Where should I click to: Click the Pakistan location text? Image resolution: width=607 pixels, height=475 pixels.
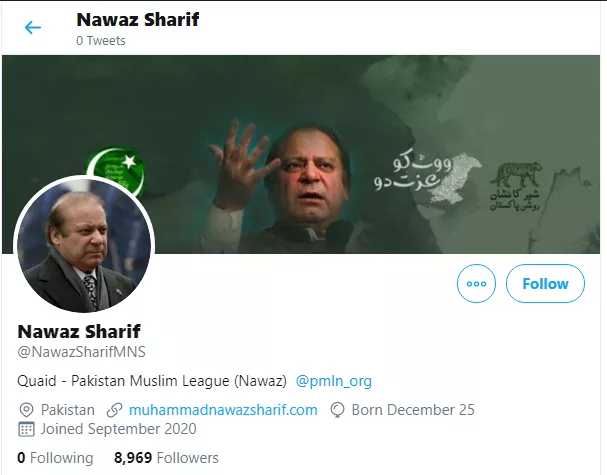[68, 410]
